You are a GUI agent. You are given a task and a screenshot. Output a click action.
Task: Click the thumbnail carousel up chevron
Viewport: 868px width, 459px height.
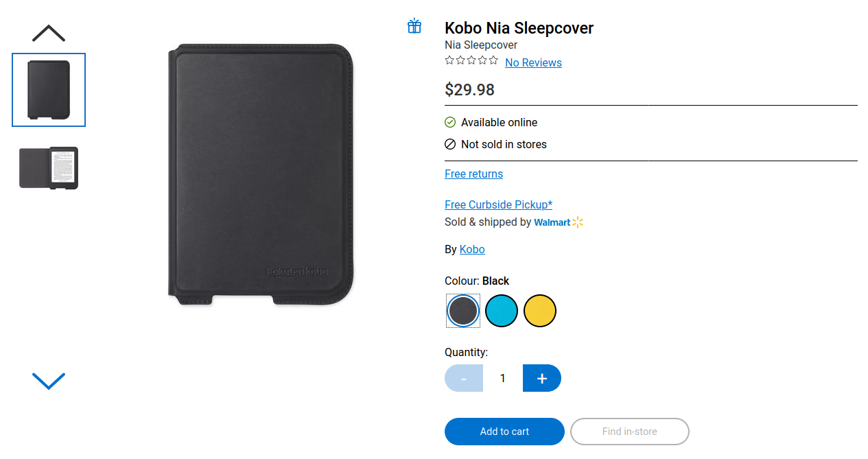[x=49, y=33]
